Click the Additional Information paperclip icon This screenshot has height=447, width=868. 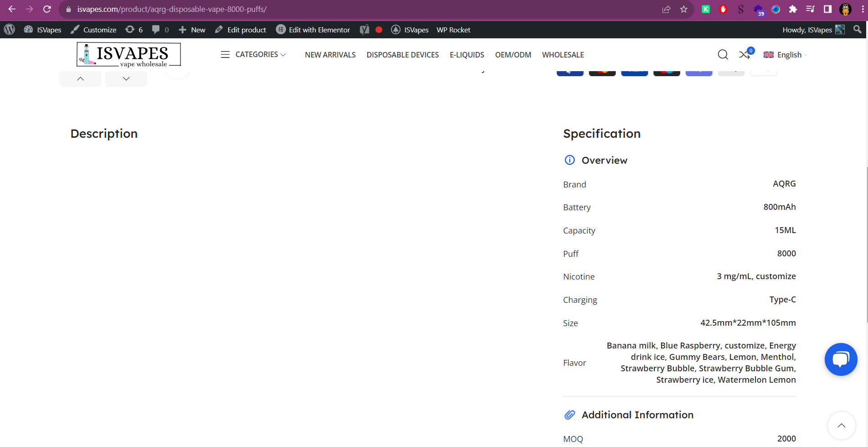570,415
